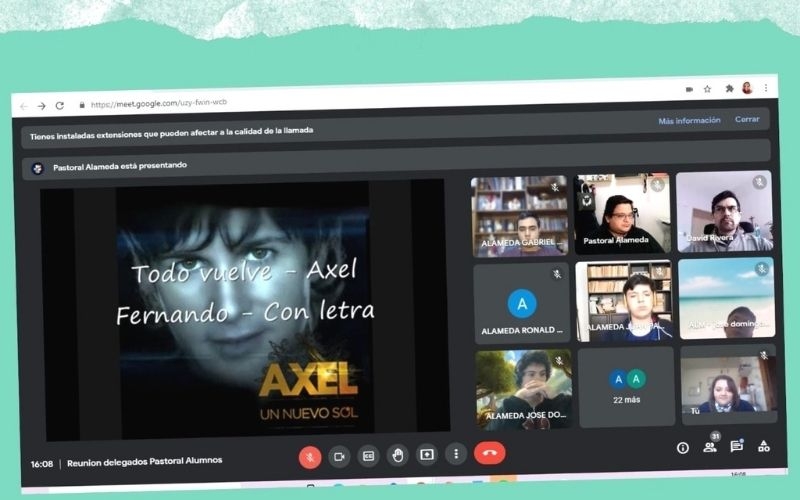This screenshot has width=800, height=500.
Task: Unmute the microphone with the red mic button
Action: click(x=310, y=457)
